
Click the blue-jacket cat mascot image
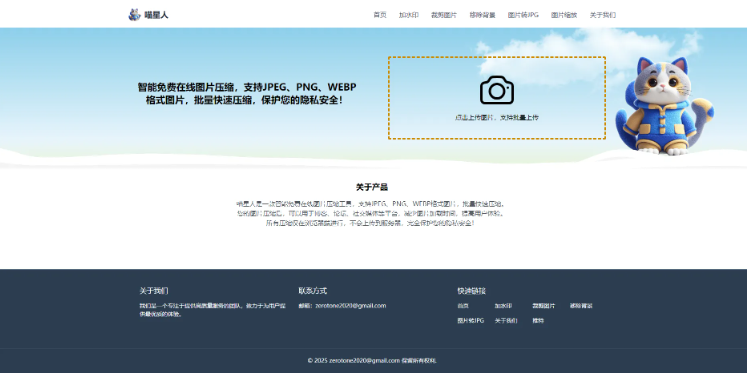tap(664, 106)
